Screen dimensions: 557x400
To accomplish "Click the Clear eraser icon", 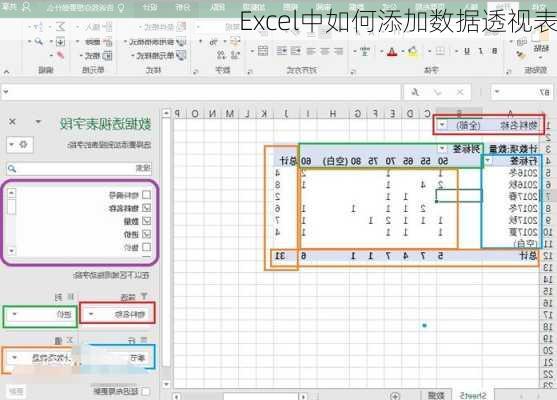I will pos(61,55).
